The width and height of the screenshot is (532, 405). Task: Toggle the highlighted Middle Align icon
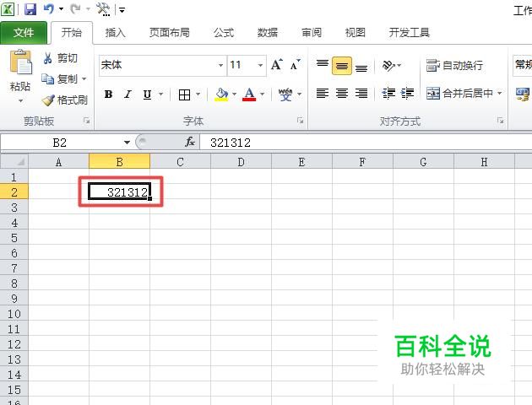click(x=342, y=66)
